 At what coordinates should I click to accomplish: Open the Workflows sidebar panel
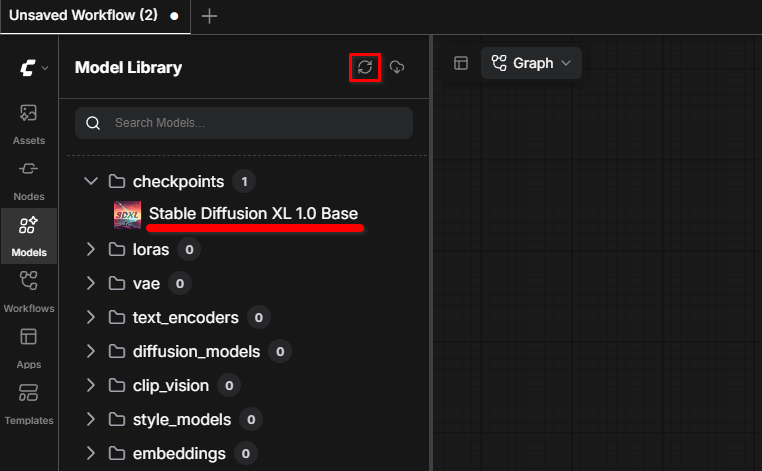click(x=29, y=292)
